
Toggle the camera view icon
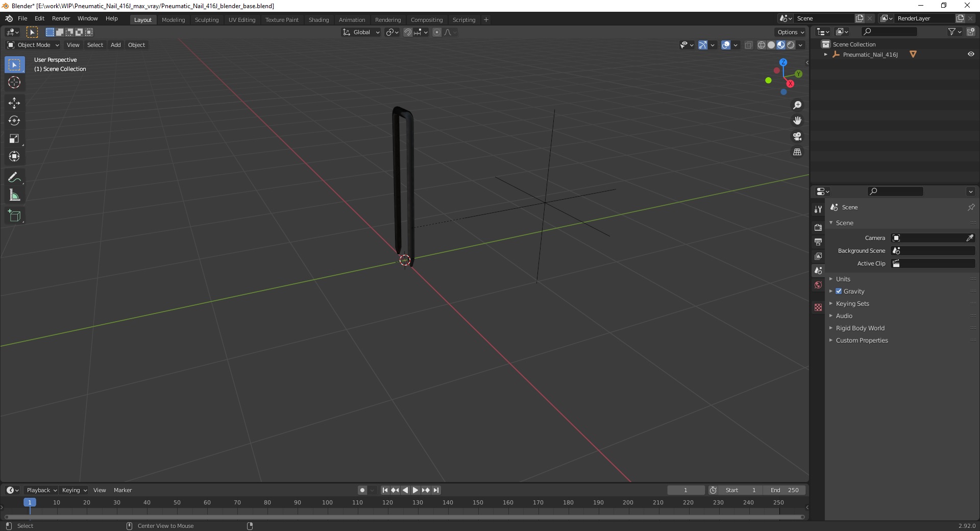(797, 136)
